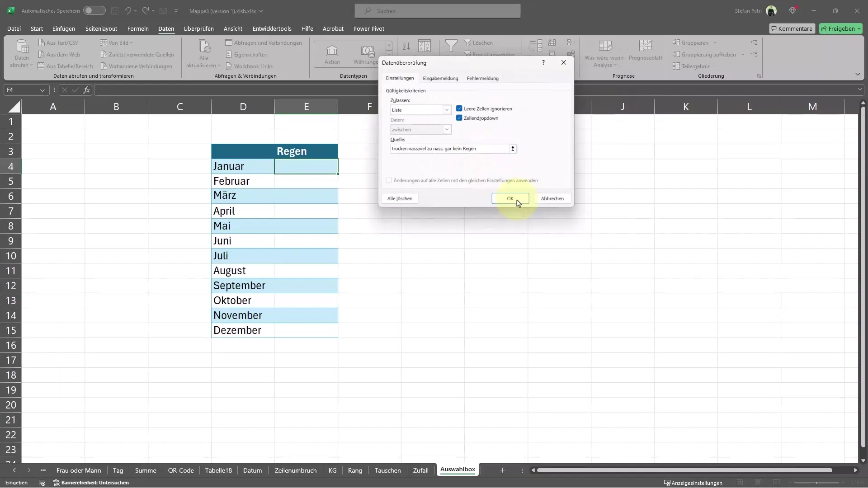Open the Einfügen ribbon tab
Screen dimensions: 868x488
[x=64, y=28]
